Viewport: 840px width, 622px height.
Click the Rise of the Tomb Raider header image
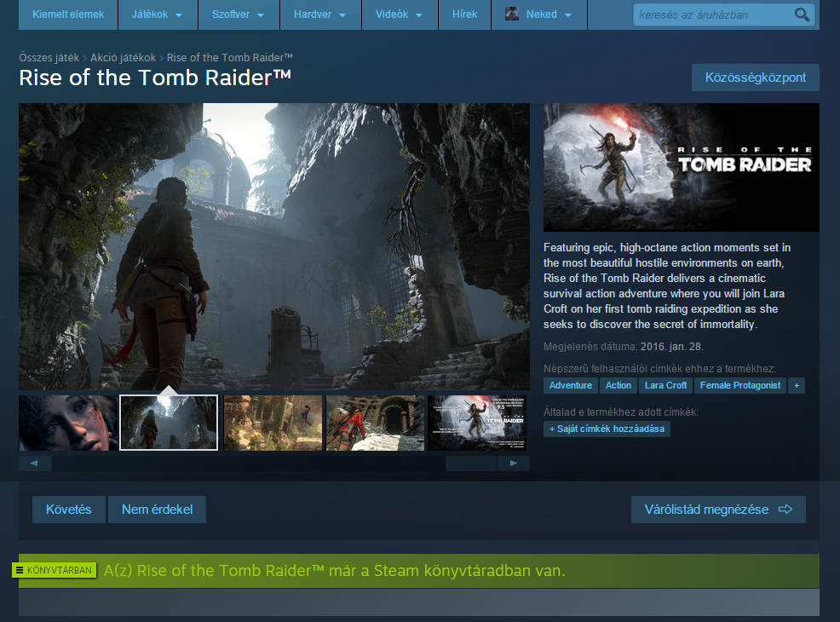pyautogui.click(x=682, y=167)
